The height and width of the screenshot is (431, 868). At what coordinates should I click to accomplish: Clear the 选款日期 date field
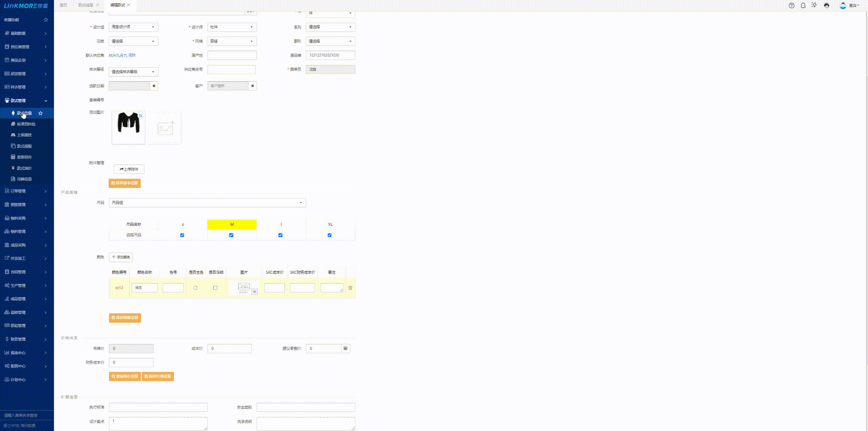point(154,86)
